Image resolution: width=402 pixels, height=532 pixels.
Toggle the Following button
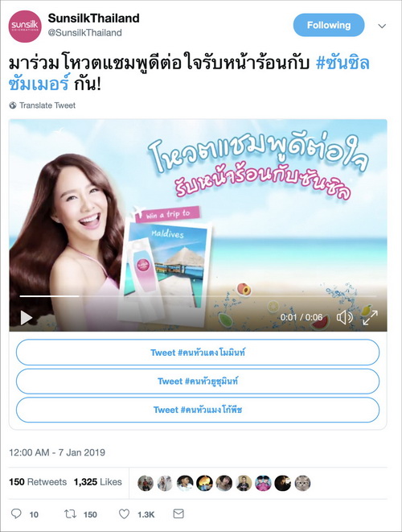pos(329,25)
